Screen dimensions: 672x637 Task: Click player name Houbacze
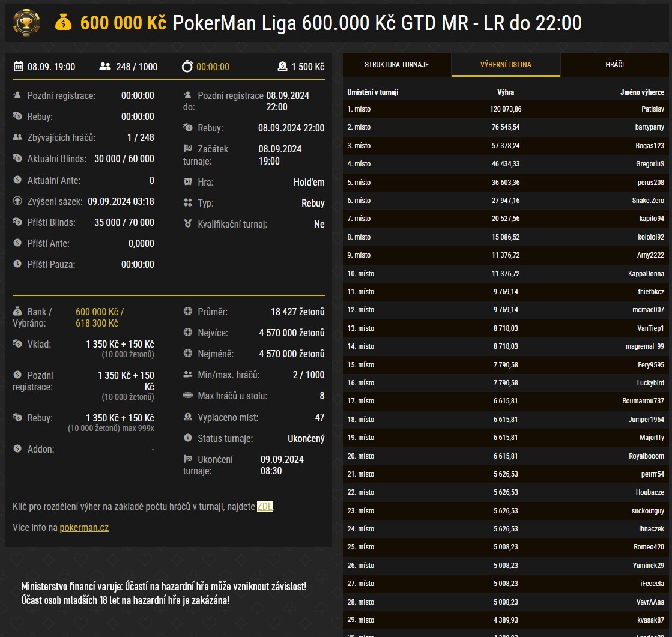coord(650,492)
